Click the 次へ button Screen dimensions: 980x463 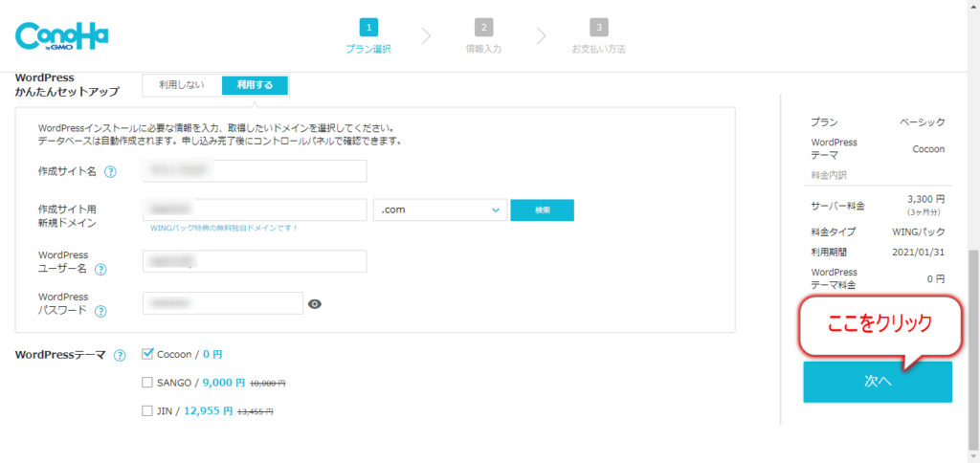pyautogui.click(x=878, y=382)
